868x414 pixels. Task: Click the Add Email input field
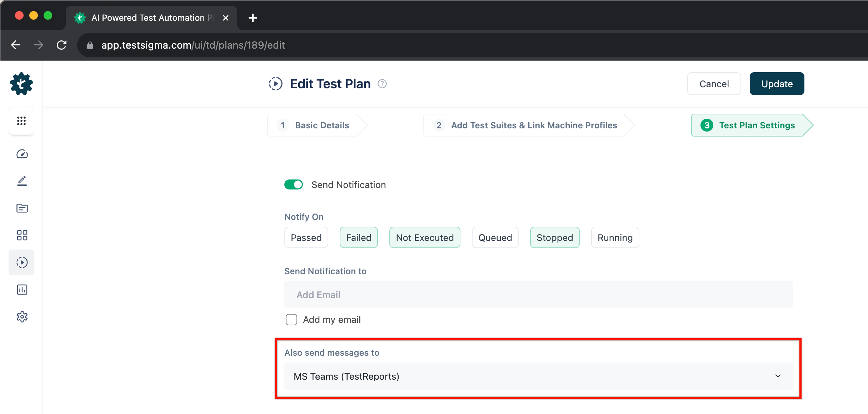(x=538, y=295)
